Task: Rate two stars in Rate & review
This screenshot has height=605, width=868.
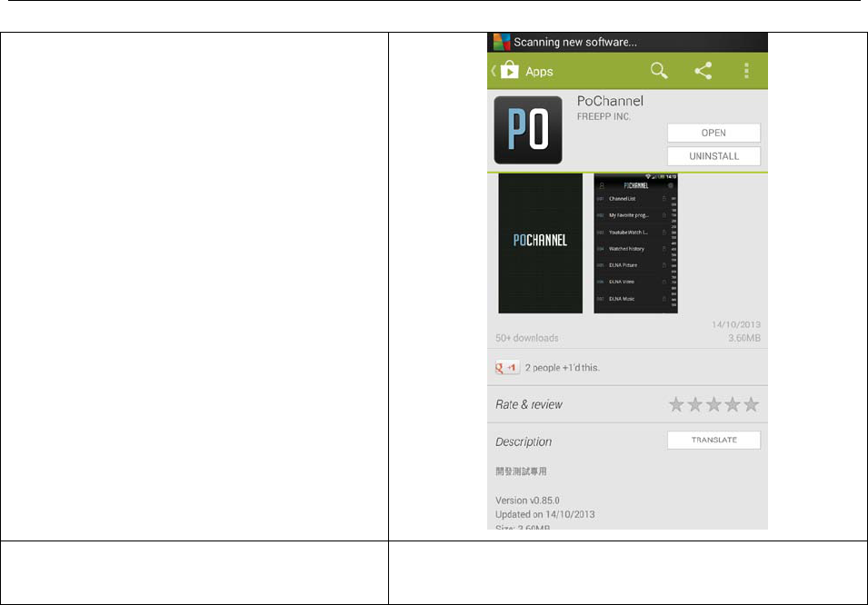Action: point(695,404)
